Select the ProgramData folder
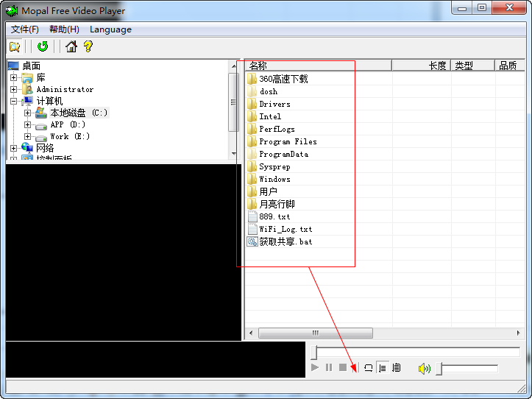532x399 pixels. (283, 154)
